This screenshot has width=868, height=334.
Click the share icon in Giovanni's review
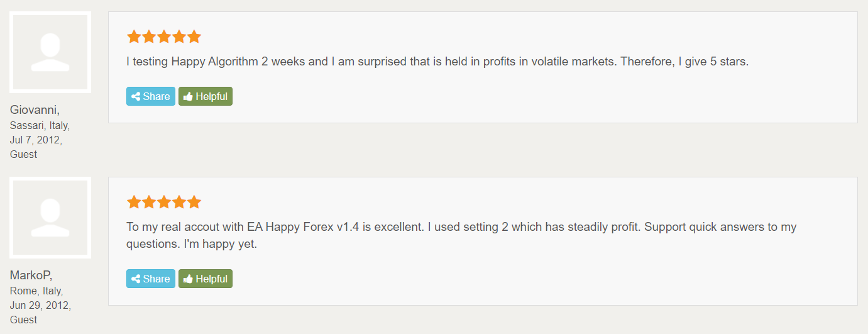tap(136, 97)
